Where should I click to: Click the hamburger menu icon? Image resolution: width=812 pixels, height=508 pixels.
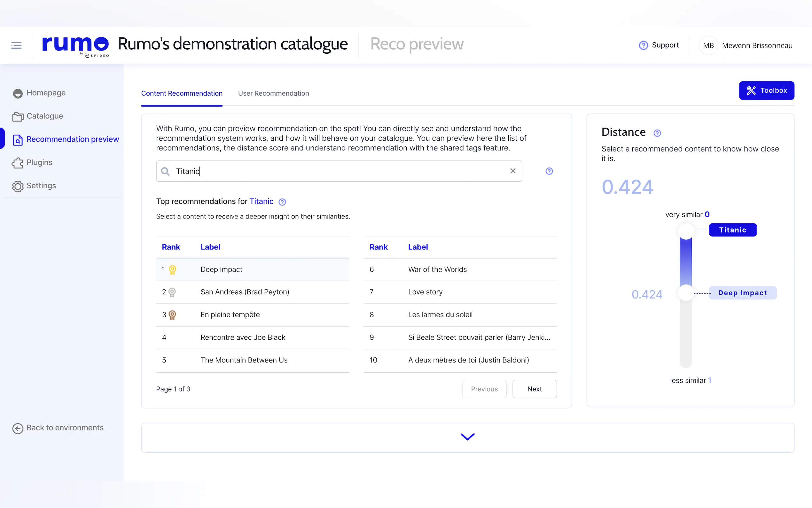(16, 45)
